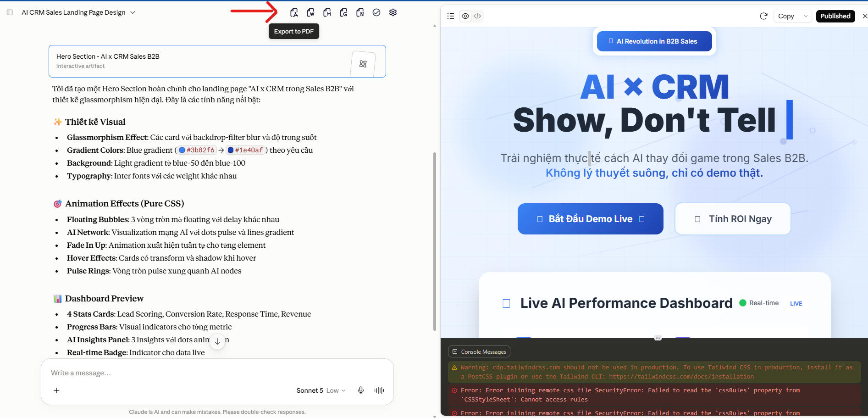Click the Real-time status indicator in preview
Viewport: 868px width, 418px height.
click(x=759, y=303)
